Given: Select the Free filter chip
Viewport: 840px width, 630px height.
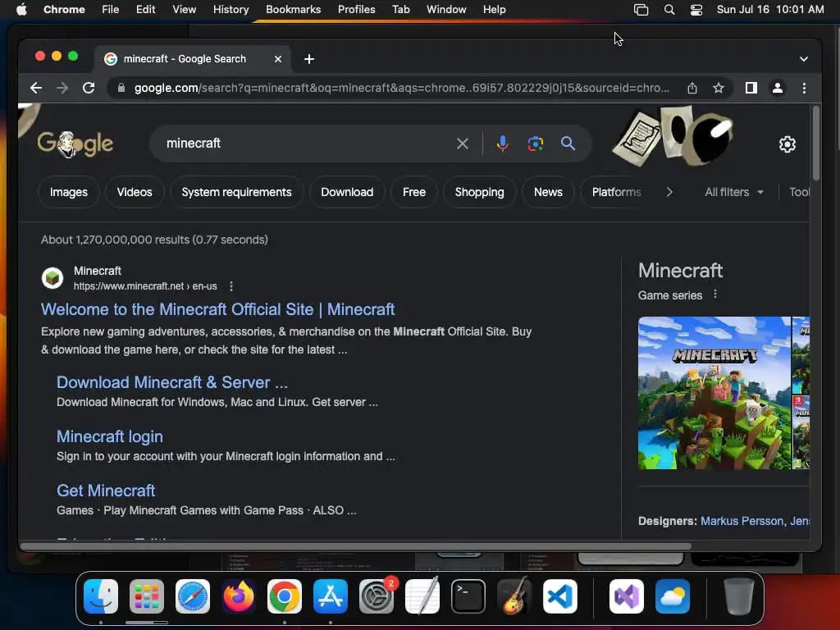Looking at the screenshot, I should (x=414, y=192).
